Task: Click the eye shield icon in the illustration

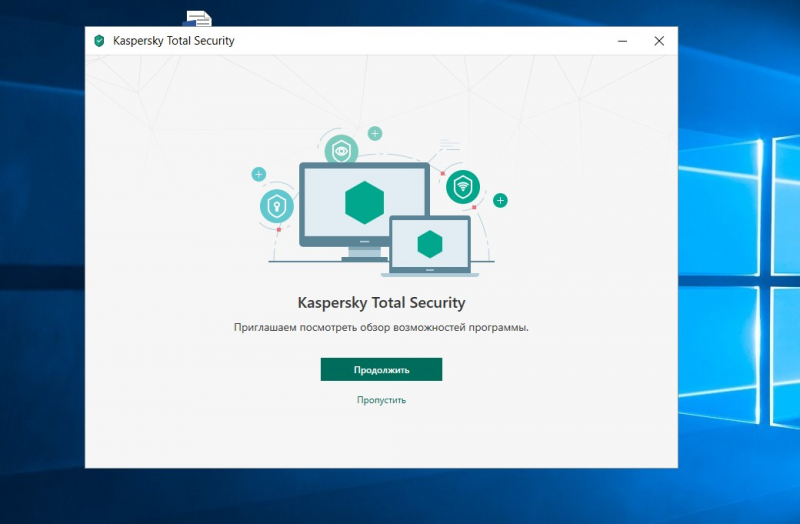Action: [341, 151]
